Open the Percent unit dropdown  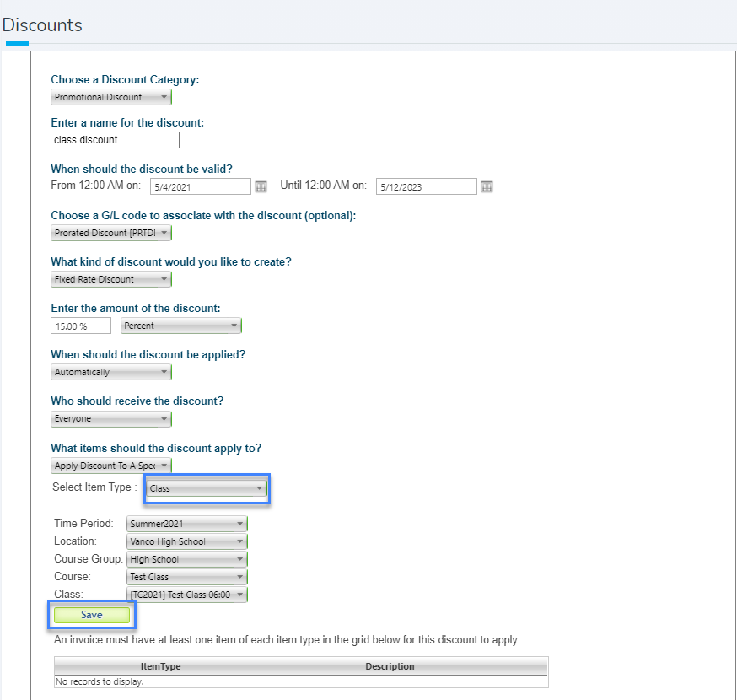(181, 326)
